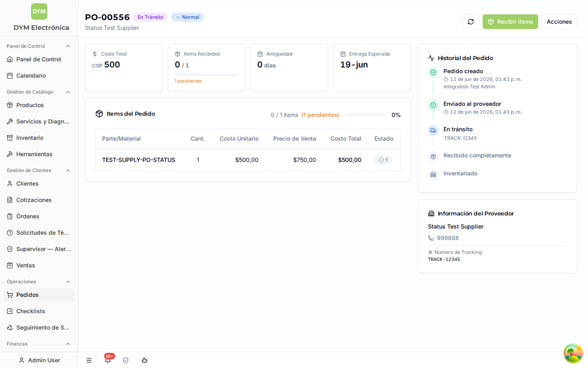
Task: Click the Antigüedad calendar icon
Action: coord(260,54)
